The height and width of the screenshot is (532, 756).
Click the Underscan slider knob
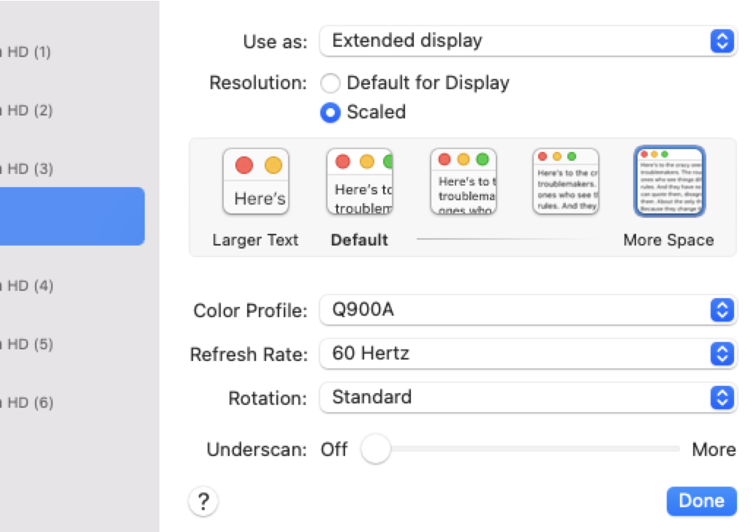click(x=376, y=449)
